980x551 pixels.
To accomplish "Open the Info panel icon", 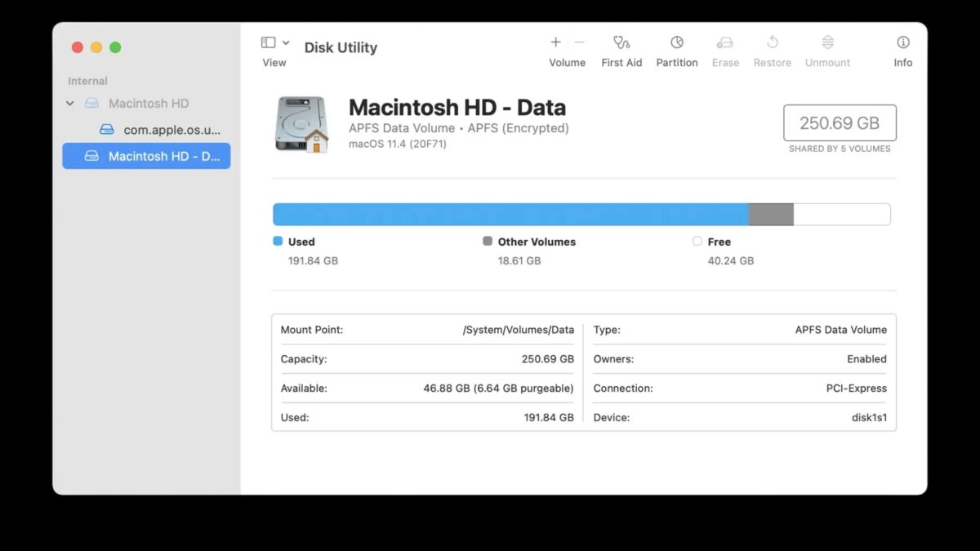I will (902, 42).
